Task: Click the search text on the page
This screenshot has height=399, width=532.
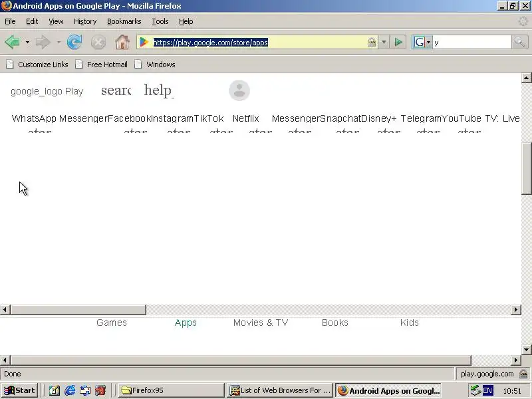Action: 116,90
